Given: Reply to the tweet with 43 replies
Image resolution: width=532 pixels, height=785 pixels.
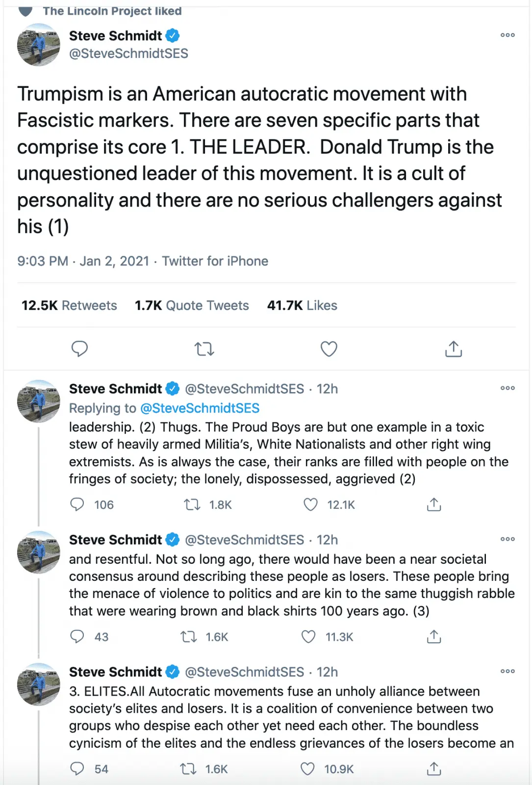Looking at the screenshot, I should click(x=77, y=636).
